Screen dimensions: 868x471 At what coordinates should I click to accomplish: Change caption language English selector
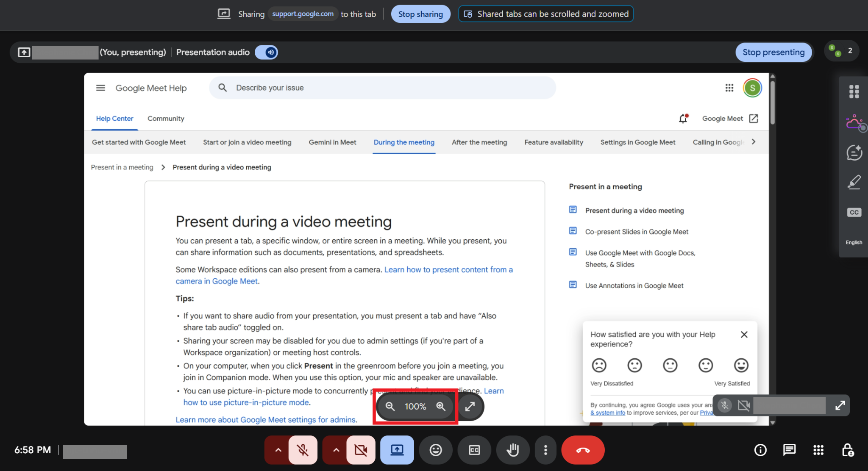854,242
